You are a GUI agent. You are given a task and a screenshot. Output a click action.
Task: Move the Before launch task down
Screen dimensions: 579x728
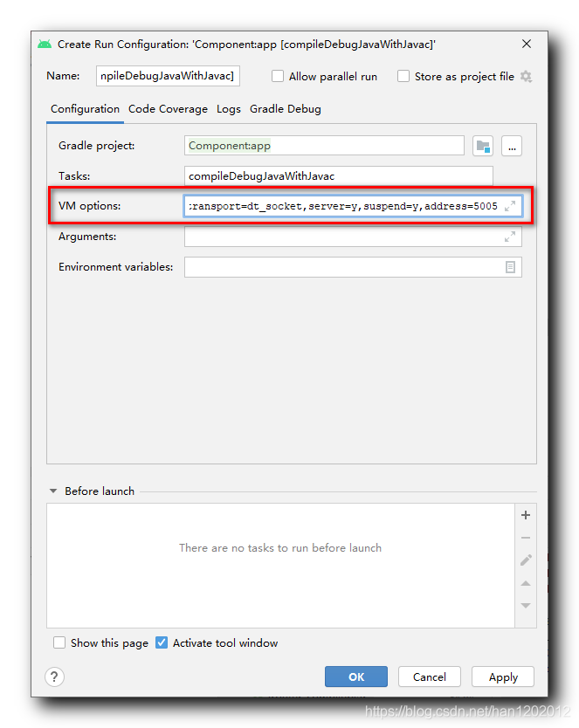[x=526, y=606]
